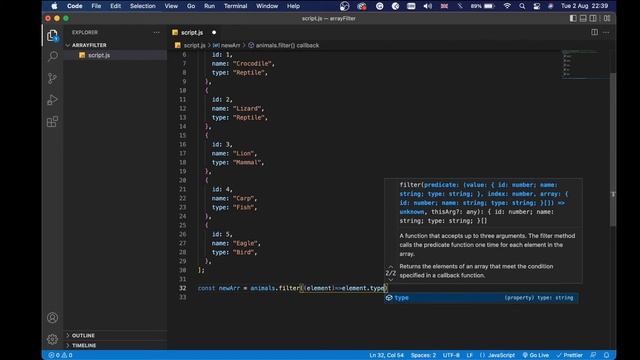Open the Explorer view in activity bar

point(52,36)
